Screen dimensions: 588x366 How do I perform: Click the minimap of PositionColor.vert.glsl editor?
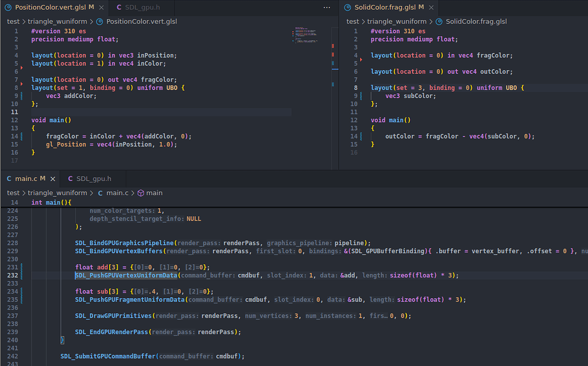[304, 34]
